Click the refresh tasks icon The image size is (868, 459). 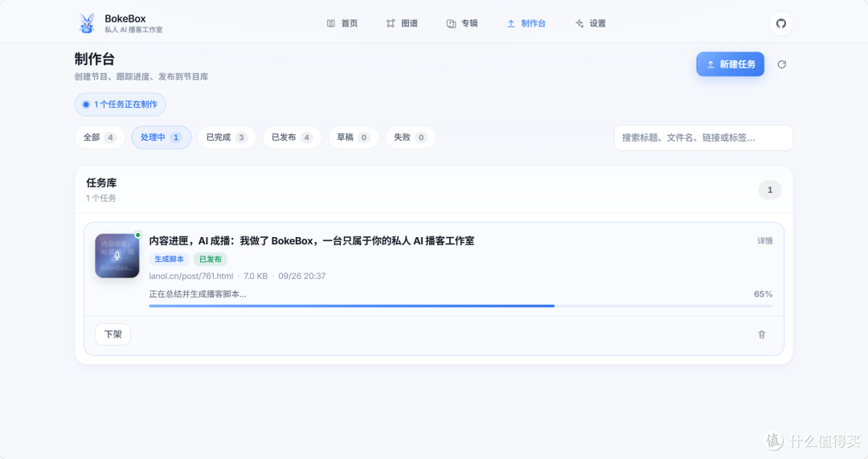tap(782, 64)
